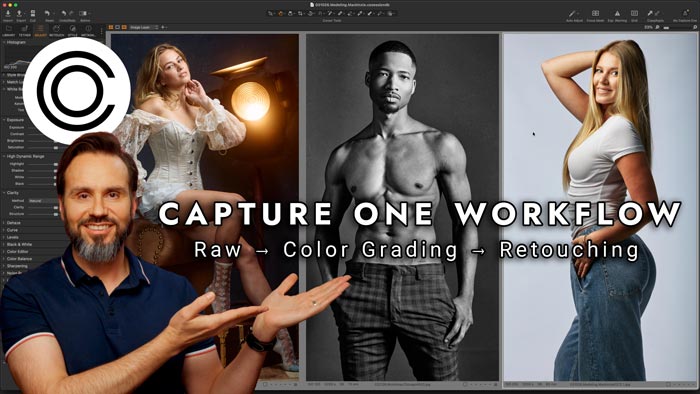Switch viewer to multi-image view icon
The image size is (700, 394).
point(111,27)
